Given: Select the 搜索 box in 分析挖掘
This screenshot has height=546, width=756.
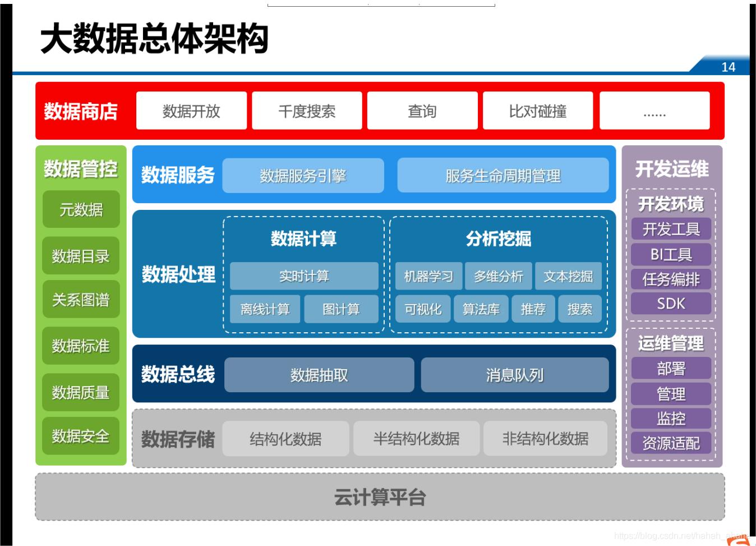Looking at the screenshot, I should point(580,309).
